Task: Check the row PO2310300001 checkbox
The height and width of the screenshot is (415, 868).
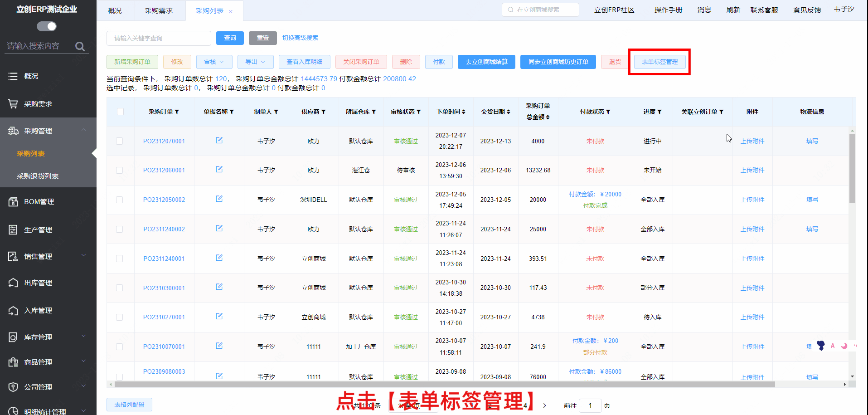Action: [x=120, y=288]
